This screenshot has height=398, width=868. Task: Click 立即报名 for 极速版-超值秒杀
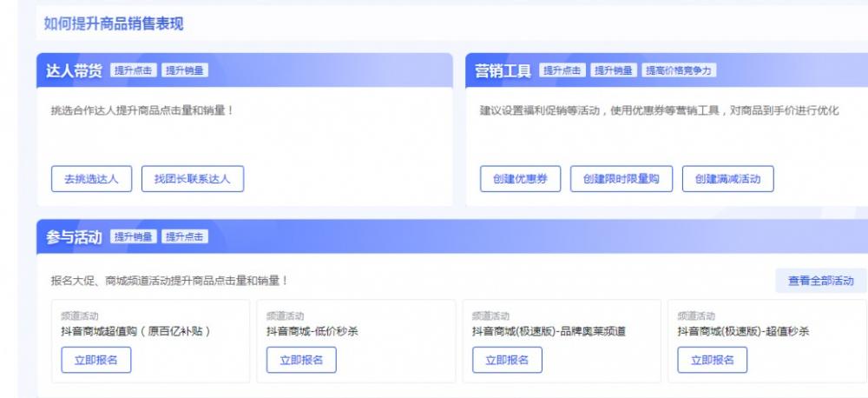click(x=713, y=360)
